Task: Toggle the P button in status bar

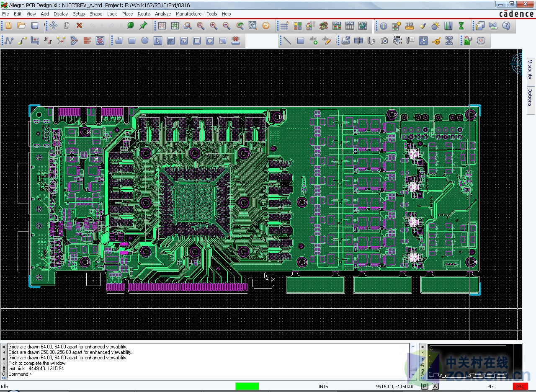Action: coord(425,386)
